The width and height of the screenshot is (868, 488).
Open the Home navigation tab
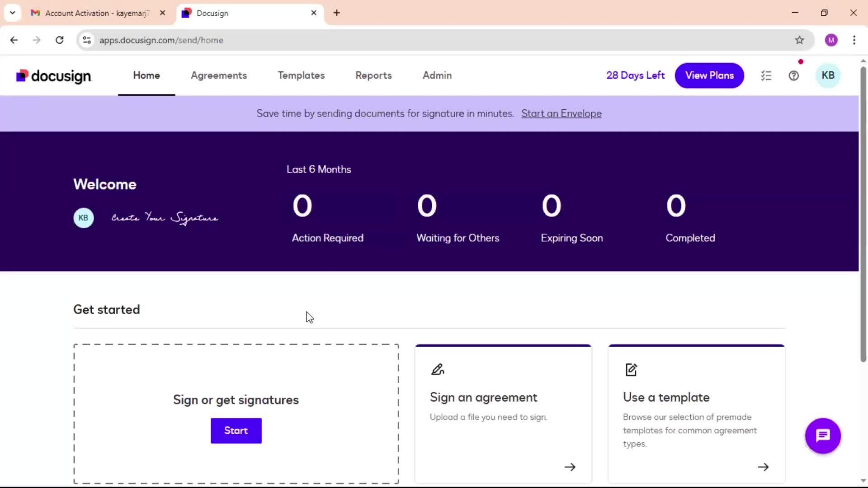tap(146, 75)
